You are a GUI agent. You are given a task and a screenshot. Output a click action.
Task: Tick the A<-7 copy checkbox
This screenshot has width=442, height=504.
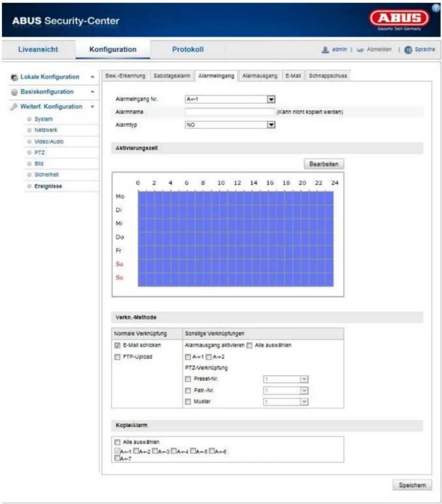point(117,458)
